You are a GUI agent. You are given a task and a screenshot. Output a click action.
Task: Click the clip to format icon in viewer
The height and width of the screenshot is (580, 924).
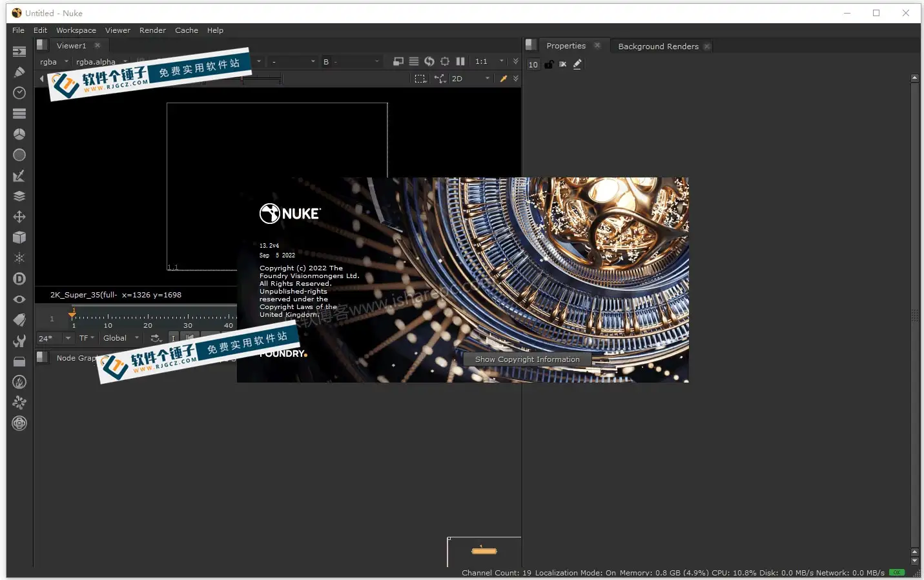tap(398, 61)
